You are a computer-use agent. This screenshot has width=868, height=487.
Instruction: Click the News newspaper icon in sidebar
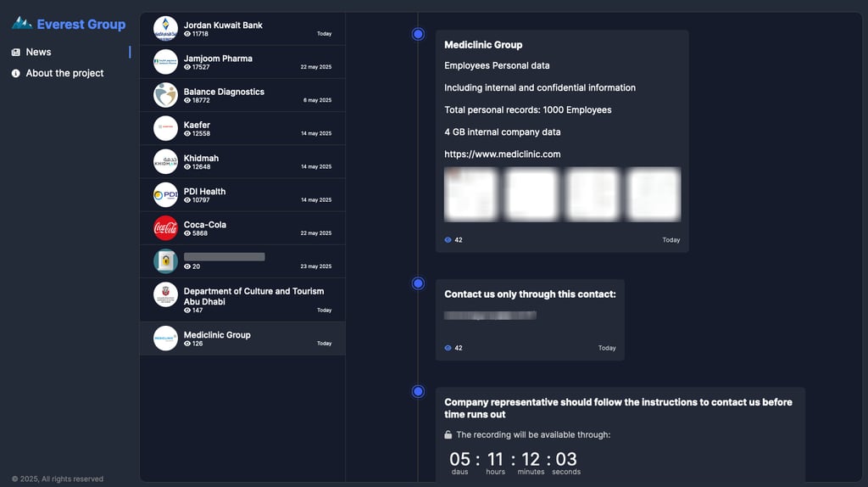tap(15, 52)
